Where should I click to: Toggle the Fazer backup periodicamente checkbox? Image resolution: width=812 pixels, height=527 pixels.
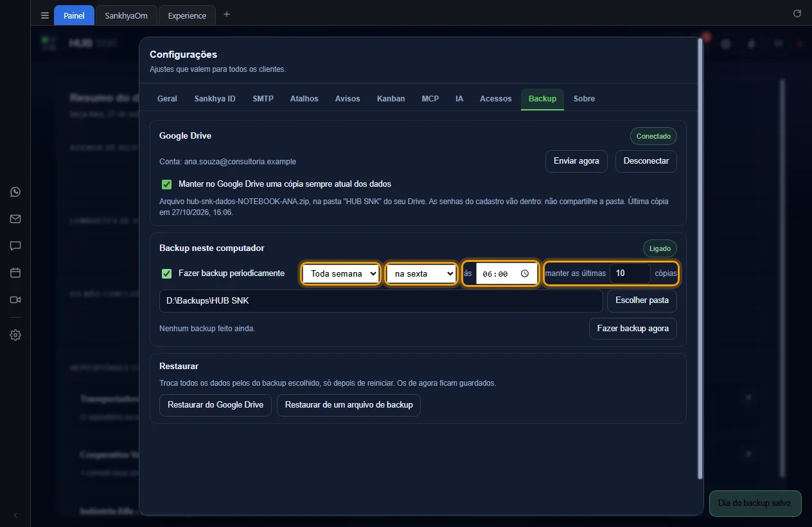click(167, 273)
